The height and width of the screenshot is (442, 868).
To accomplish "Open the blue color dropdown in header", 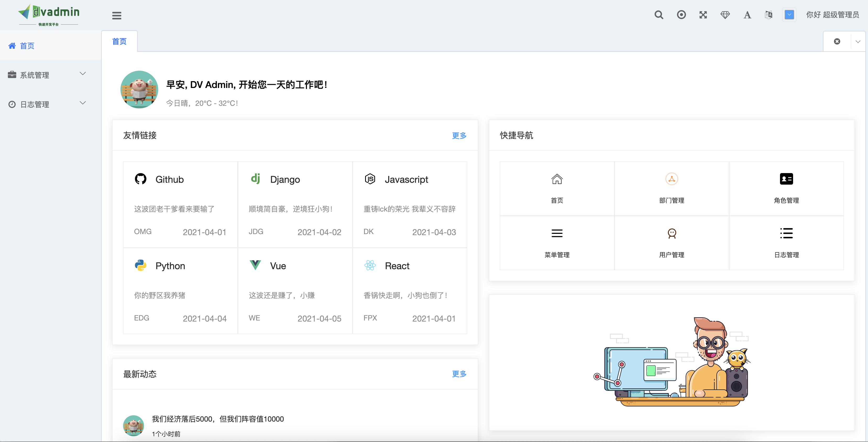I will click(x=789, y=15).
